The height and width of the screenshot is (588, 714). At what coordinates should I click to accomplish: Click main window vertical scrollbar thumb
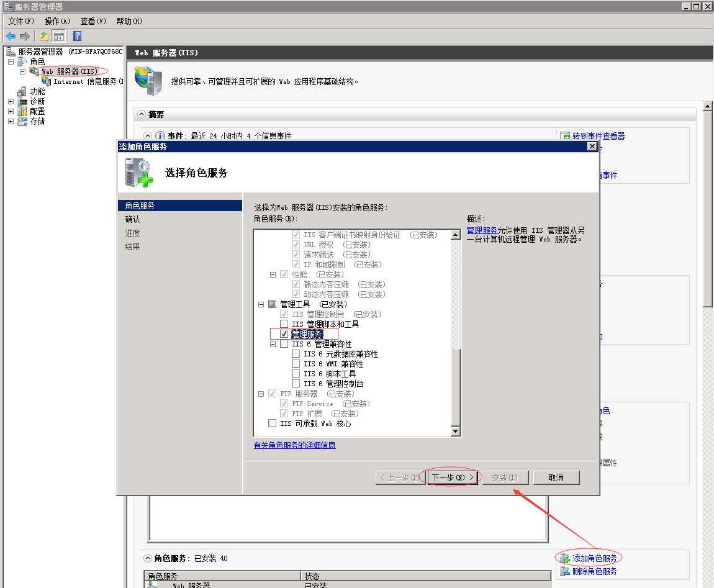pos(707,209)
